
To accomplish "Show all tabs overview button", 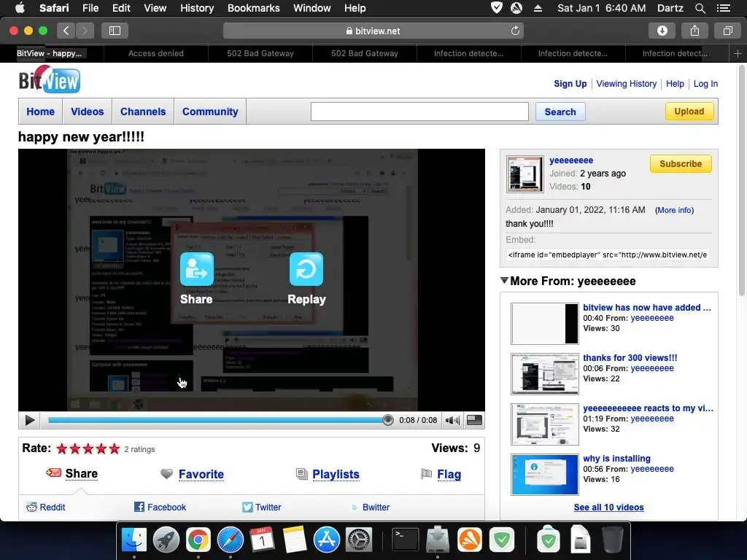I will coord(727,31).
